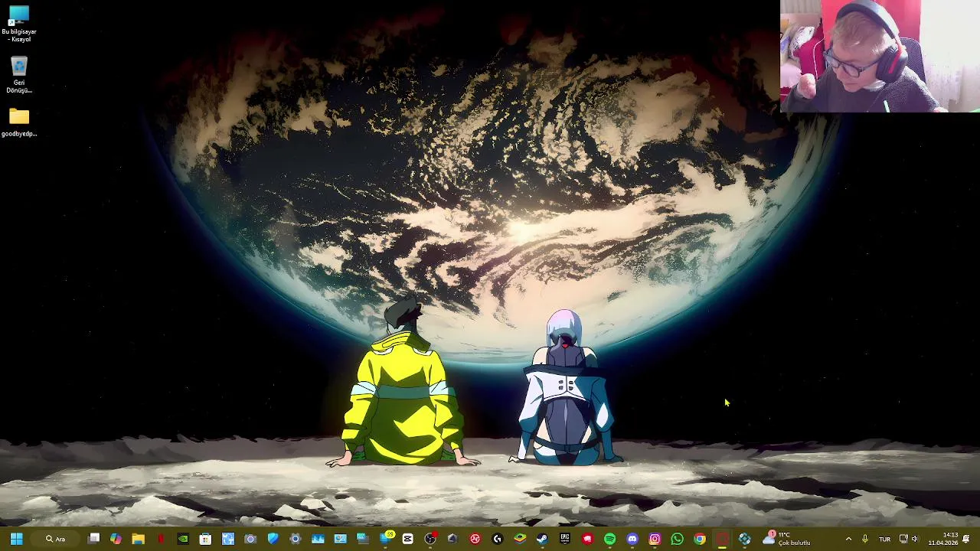Open OBS Studio from the taskbar
The width and height of the screenshot is (980, 551).
(x=430, y=539)
